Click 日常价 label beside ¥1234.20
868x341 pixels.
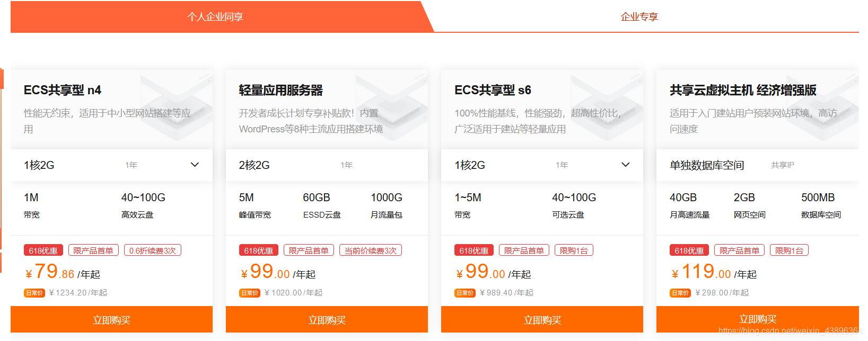click(x=34, y=293)
